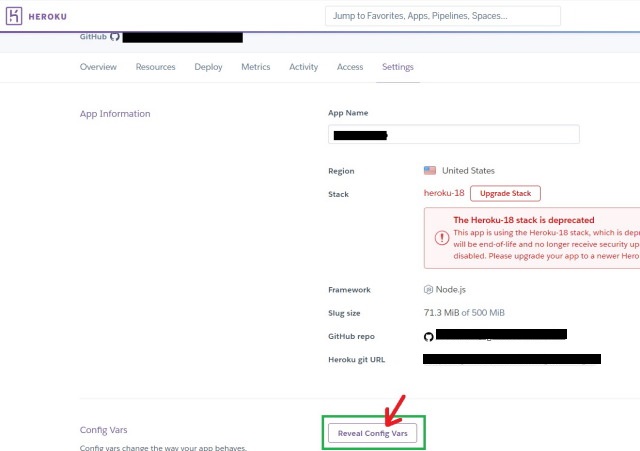Viewport: 640px width, 451px height.
Task: Click the GitHub repo label
Action: pyautogui.click(x=351, y=336)
